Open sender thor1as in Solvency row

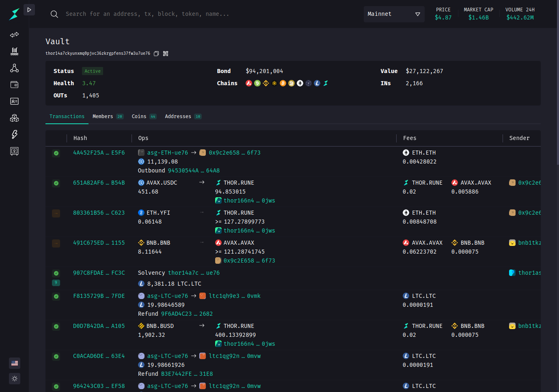point(529,273)
